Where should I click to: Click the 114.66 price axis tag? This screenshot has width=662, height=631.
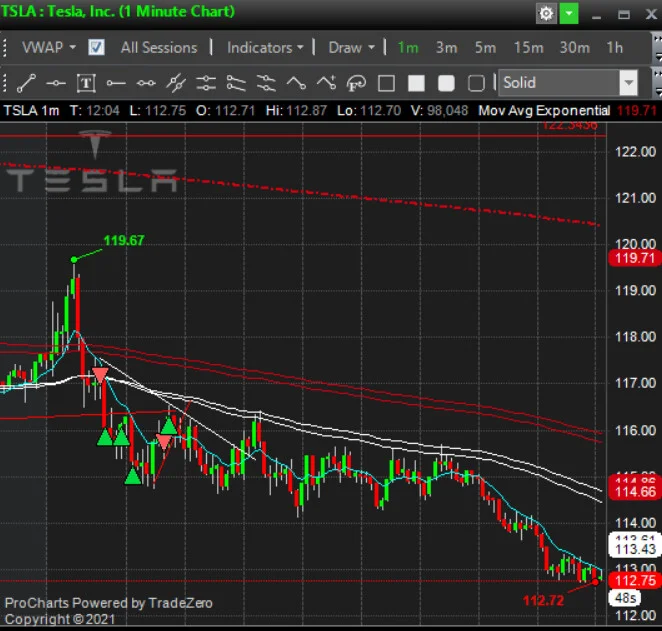pyautogui.click(x=635, y=492)
